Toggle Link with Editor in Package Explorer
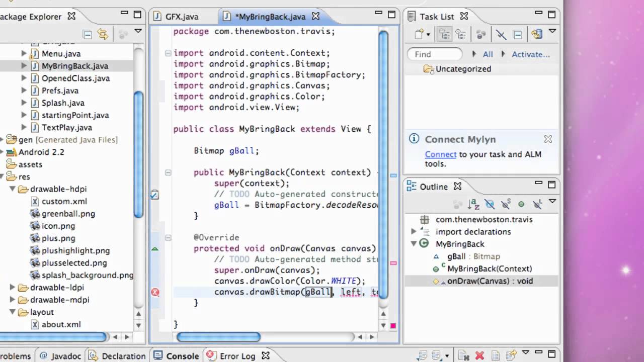The image size is (644, 362). 103,34
